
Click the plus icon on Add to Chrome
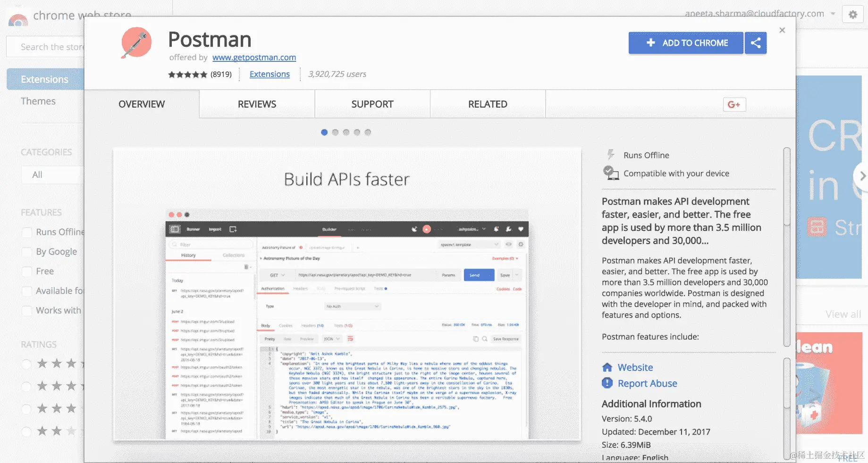coord(651,42)
